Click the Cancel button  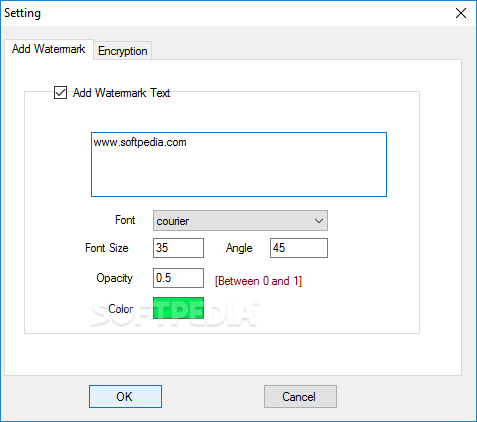(x=300, y=396)
